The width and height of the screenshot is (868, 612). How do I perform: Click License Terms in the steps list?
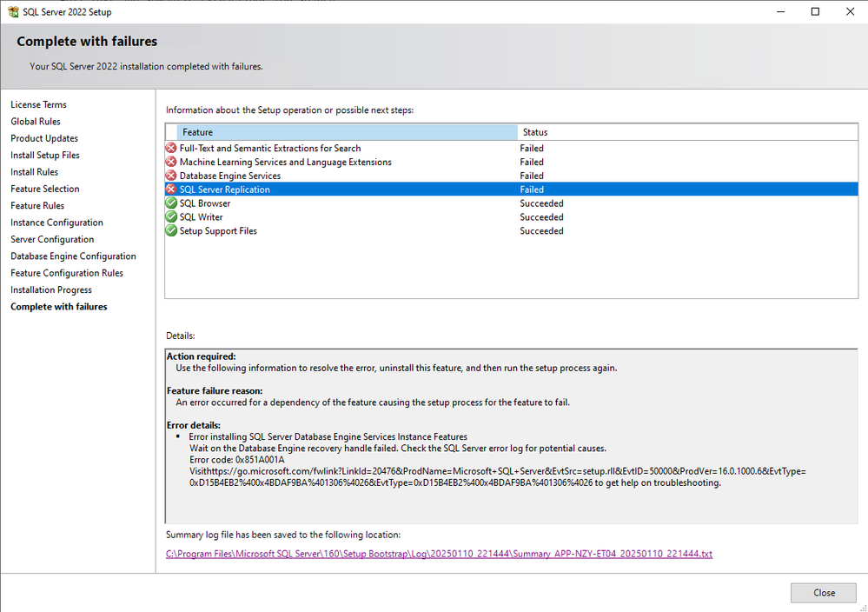pyautogui.click(x=38, y=104)
